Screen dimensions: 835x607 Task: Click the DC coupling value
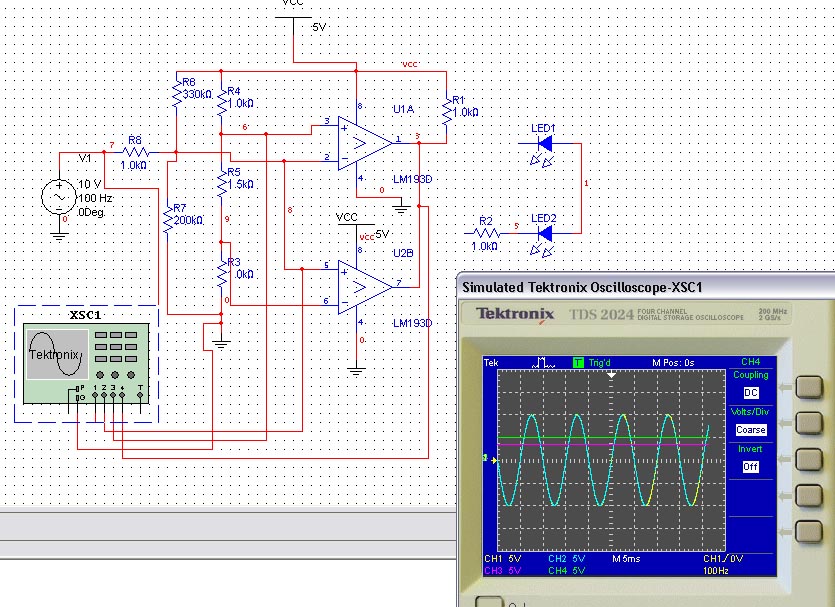tap(750, 393)
